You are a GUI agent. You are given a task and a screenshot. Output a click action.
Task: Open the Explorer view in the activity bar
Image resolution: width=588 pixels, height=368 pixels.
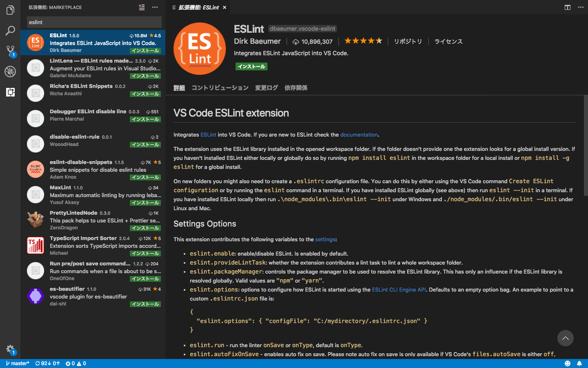[10, 10]
